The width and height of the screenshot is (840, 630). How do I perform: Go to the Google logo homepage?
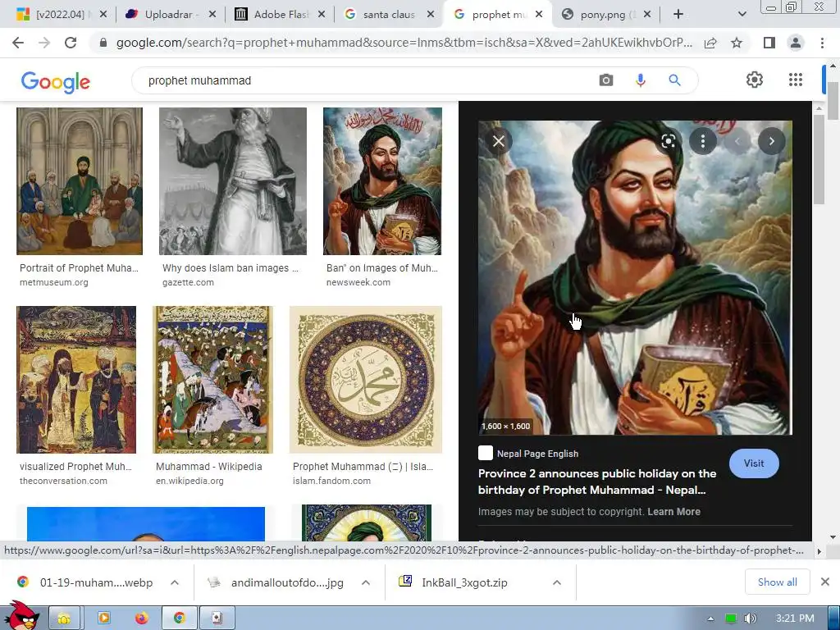[56, 81]
